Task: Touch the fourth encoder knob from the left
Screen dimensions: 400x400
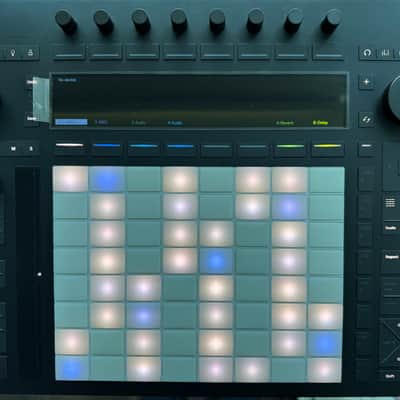Action: (179, 21)
